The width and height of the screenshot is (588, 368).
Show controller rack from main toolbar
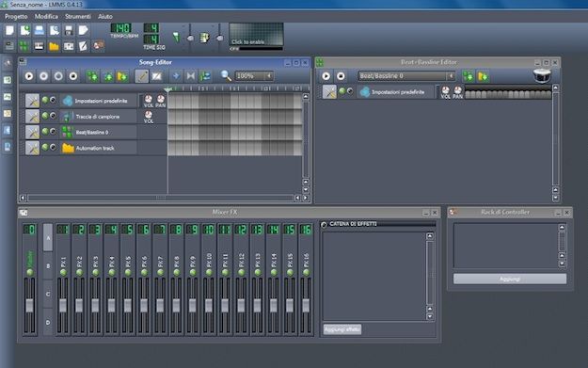tap(98, 46)
